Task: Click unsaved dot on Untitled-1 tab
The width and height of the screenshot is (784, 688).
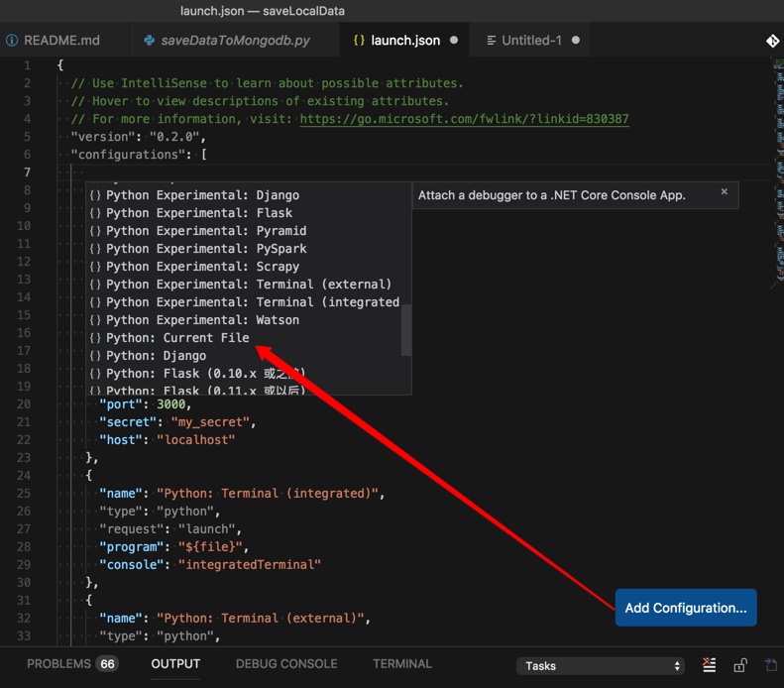Action: [x=576, y=41]
